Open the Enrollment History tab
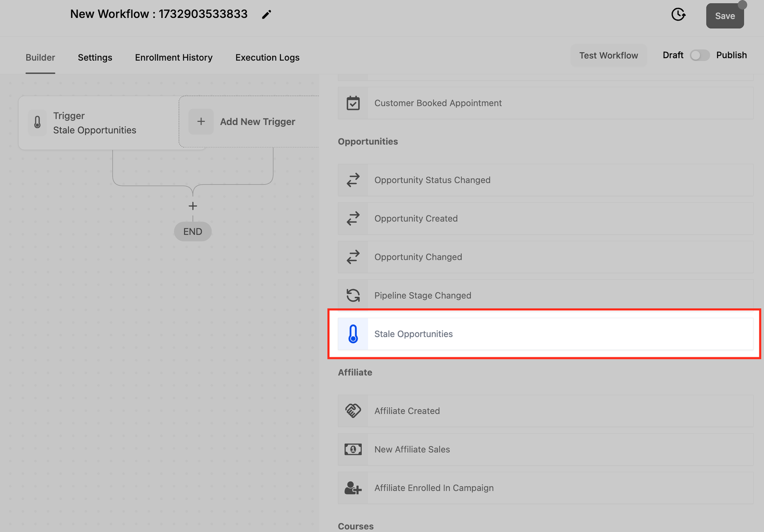This screenshot has height=532, width=764. [x=173, y=57]
